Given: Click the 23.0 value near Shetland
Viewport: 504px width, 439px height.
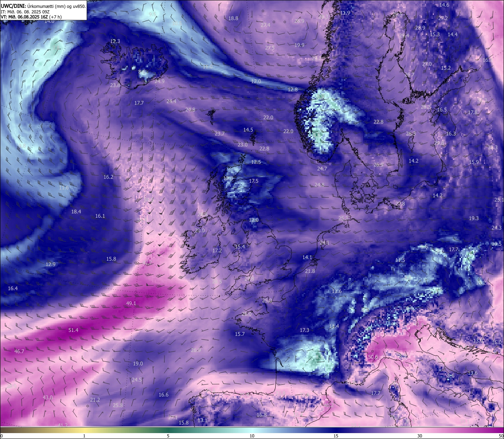Looking at the screenshot, I should (x=243, y=144).
